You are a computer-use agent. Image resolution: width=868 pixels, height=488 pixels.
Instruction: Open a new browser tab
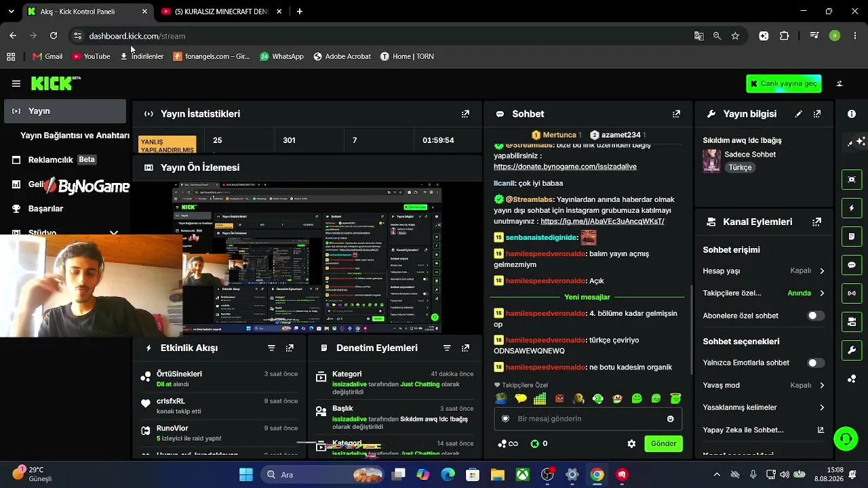pos(300,12)
